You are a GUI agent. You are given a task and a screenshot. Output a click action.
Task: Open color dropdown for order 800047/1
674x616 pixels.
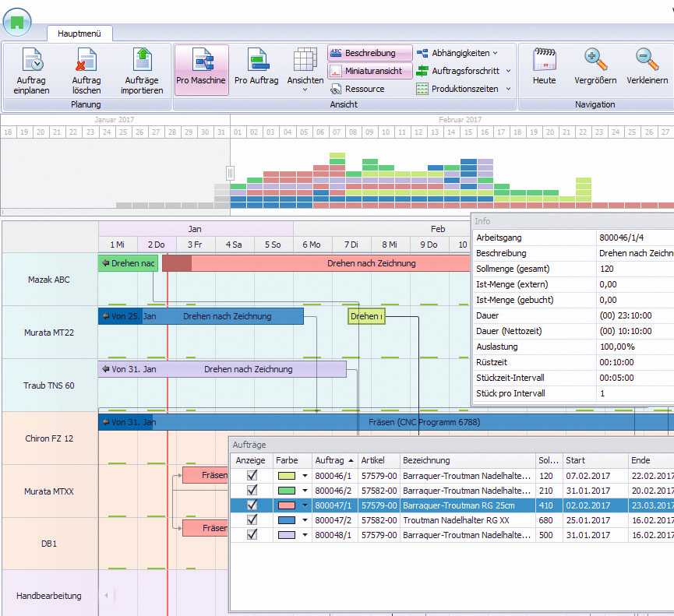pos(305,505)
